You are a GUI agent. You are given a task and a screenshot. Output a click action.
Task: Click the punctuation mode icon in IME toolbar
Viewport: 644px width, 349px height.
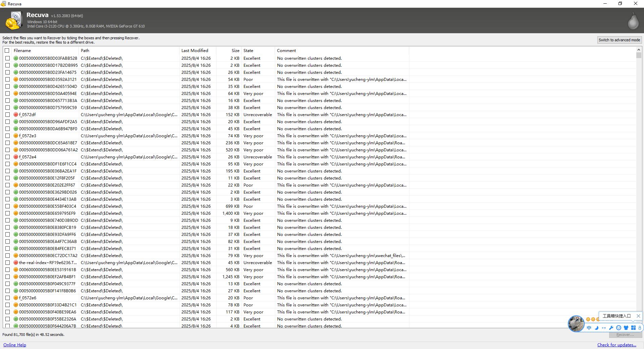[604, 328]
